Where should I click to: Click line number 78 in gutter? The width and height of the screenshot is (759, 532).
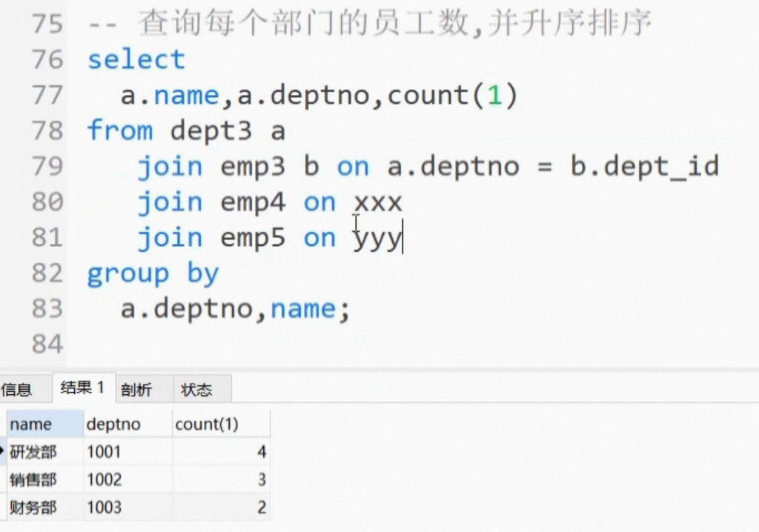click(x=47, y=130)
